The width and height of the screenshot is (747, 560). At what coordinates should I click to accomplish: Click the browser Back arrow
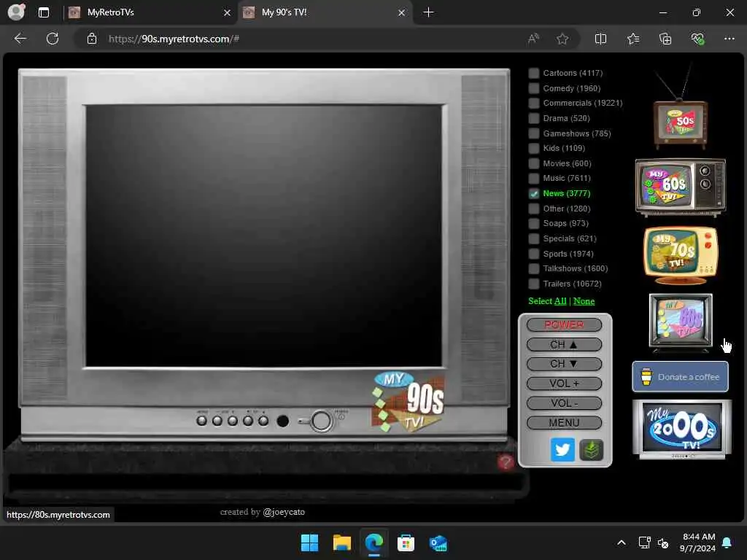click(20, 39)
